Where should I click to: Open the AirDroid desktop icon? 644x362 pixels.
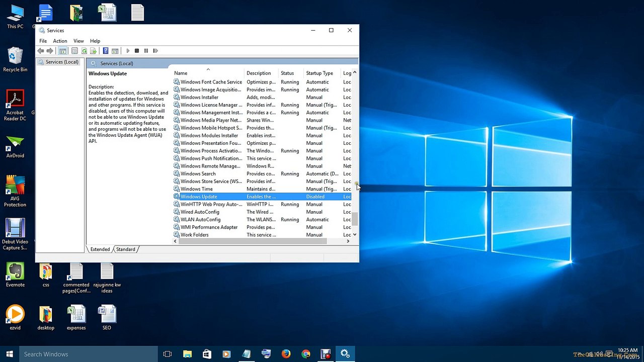(x=15, y=147)
